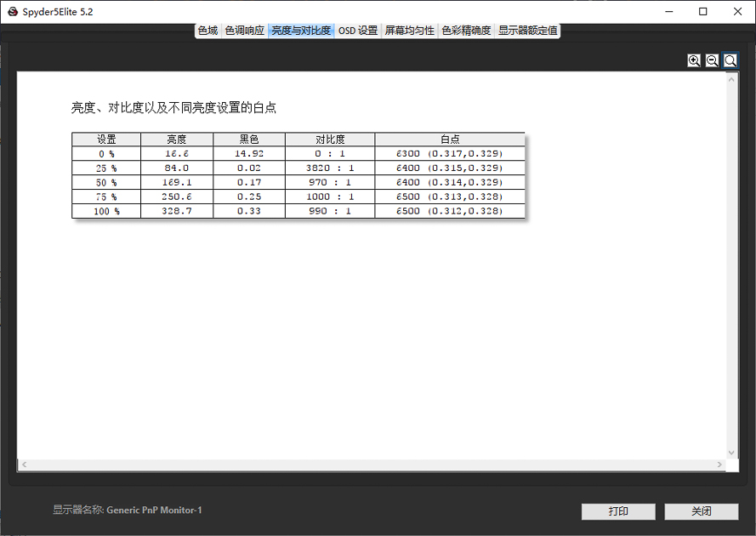Image resolution: width=756 pixels, height=536 pixels.
Task: Click the 关闭 button
Action: (x=702, y=511)
